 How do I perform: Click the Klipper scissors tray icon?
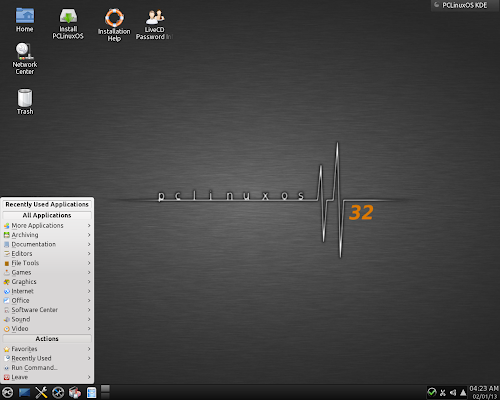443,393
